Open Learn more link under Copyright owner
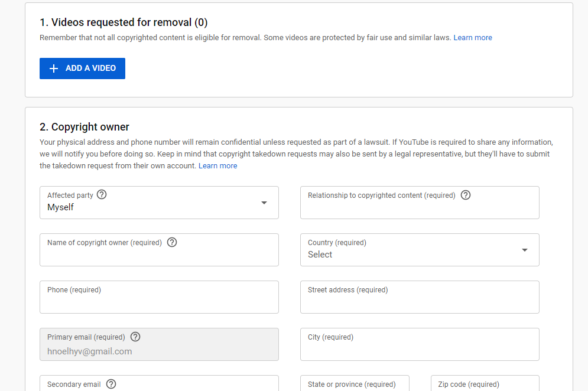The image size is (588, 391). pos(217,166)
